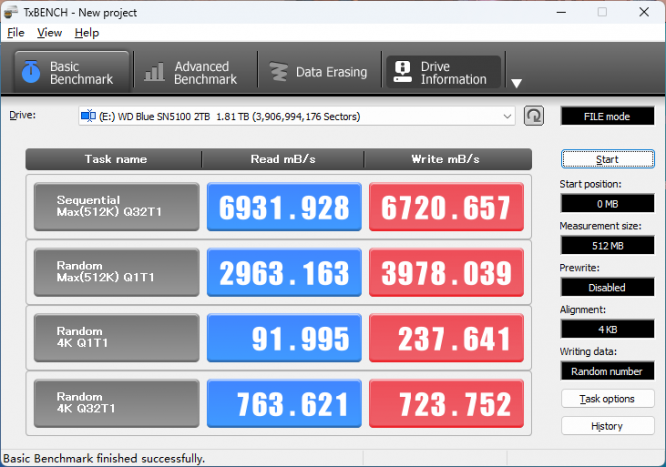This screenshot has height=467, width=666.
Task: Open the Basic Benchmark tab
Action: (x=72, y=72)
